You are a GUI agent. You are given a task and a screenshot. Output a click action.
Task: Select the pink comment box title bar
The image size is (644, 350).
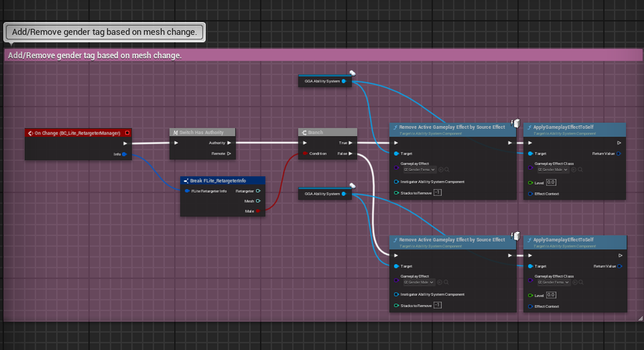(x=323, y=55)
